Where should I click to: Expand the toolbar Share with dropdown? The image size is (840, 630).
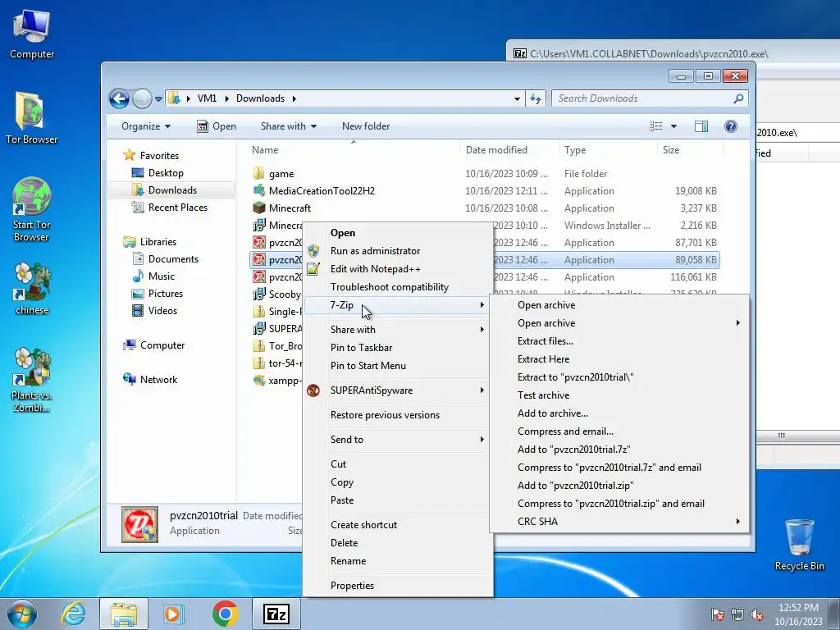(289, 126)
